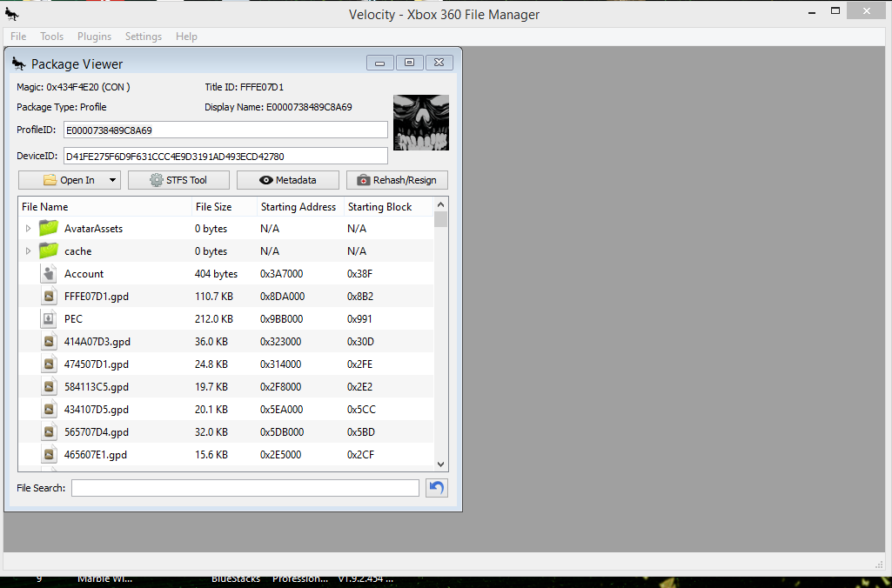The width and height of the screenshot is (892, 588).
Task: Click the BlueStacks taskbar item
Action: 236,579
